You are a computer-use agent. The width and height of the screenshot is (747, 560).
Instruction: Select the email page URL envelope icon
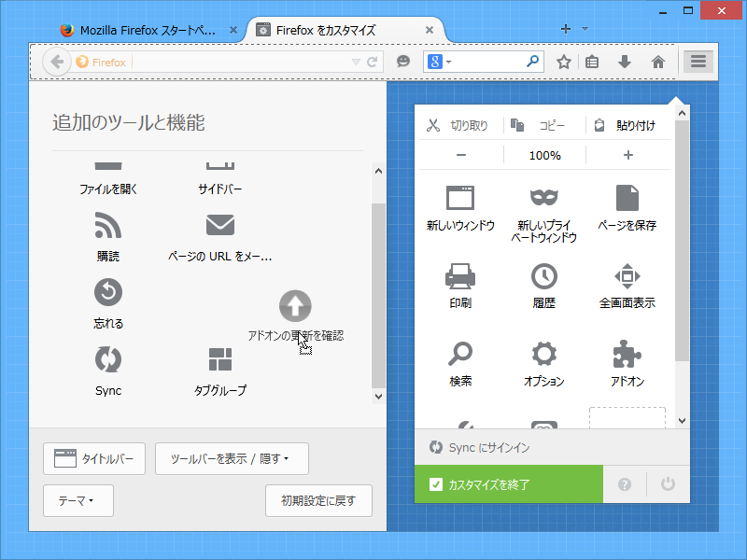click(220, 225)
